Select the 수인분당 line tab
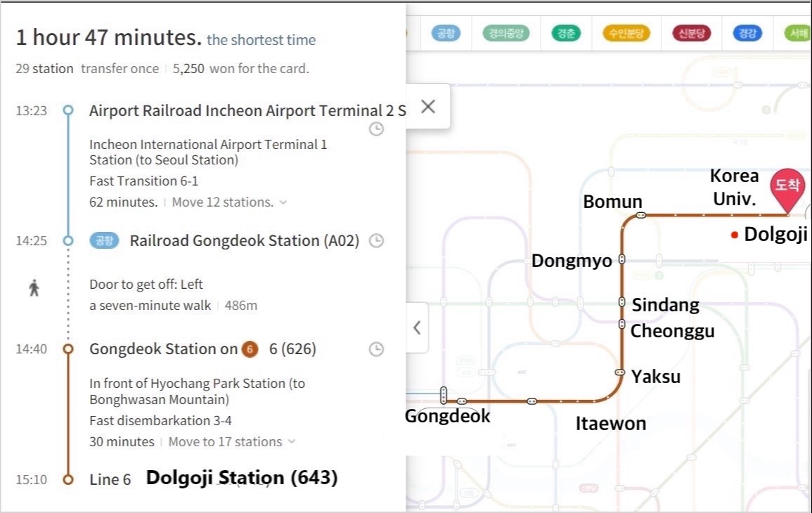 626,33
